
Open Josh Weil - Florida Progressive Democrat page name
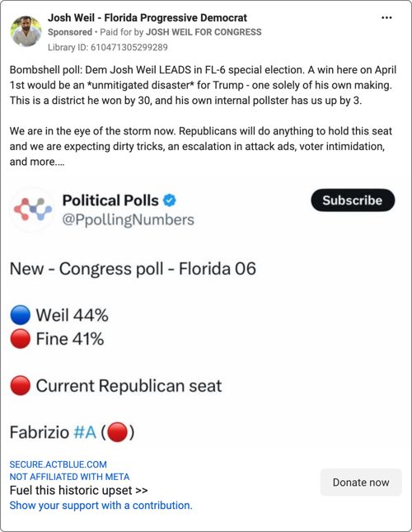click(x=147, y=17)
